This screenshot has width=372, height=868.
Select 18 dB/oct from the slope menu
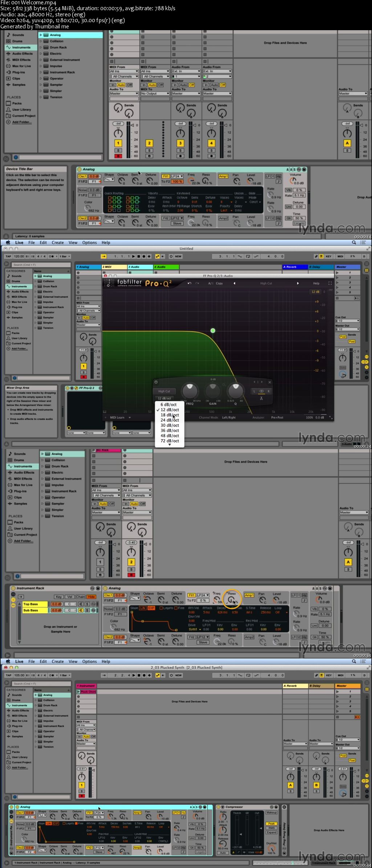pos(170,415)
